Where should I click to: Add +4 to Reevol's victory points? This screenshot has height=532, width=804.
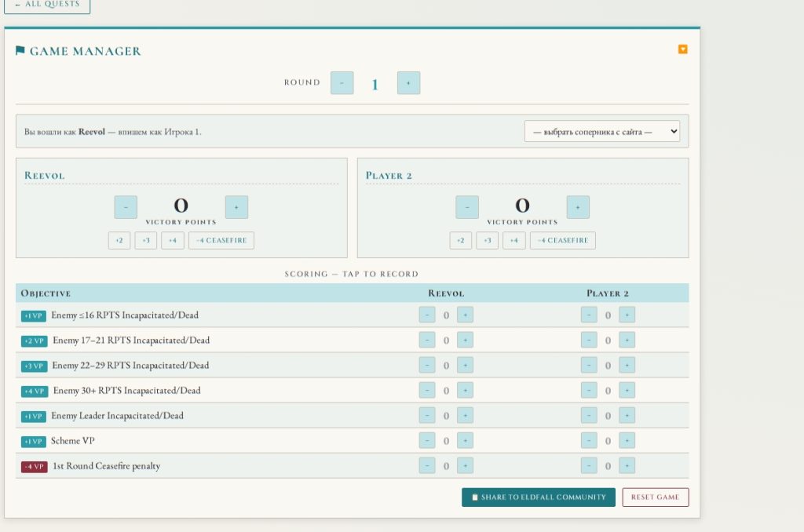[x=172, y=240]
